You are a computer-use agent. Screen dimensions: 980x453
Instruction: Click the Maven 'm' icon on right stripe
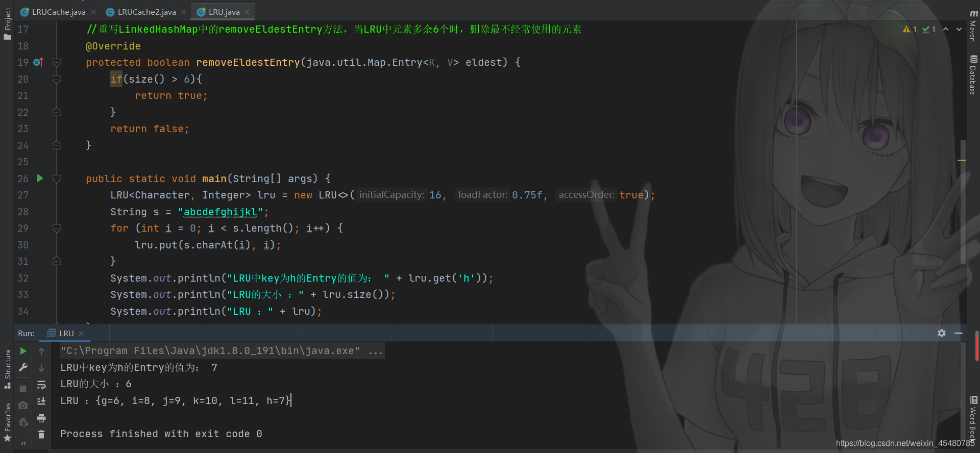[x=973, y=14]
